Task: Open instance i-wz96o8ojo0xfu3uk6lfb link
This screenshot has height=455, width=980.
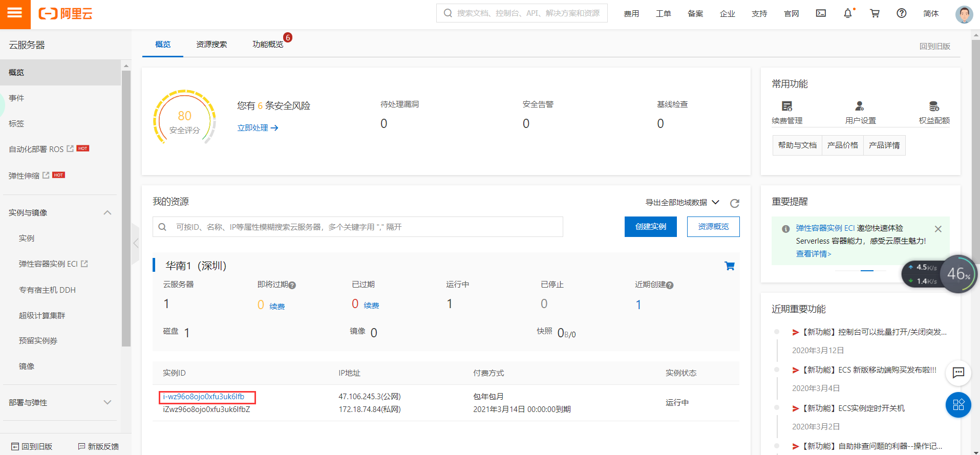Action: 204,397
